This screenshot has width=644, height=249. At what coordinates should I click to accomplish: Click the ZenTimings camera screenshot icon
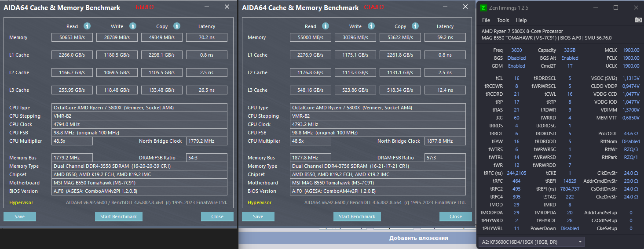click(638, 20)
